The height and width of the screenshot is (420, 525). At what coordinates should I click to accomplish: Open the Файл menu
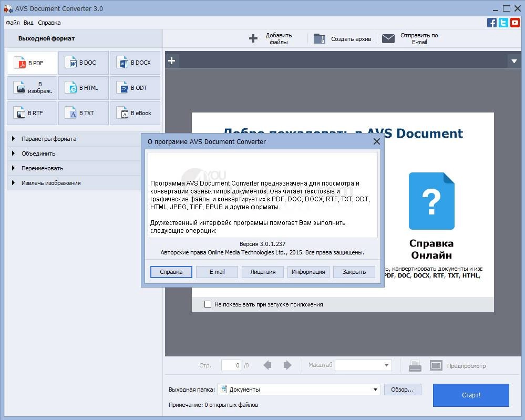tap(13, 23)
